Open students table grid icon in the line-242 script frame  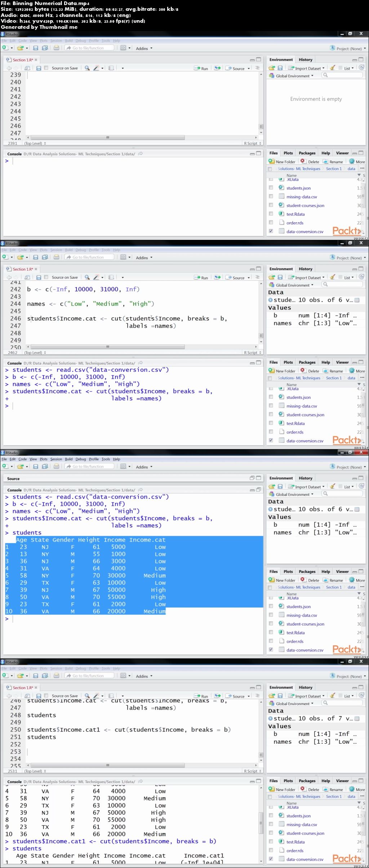[x=357, y=300]
